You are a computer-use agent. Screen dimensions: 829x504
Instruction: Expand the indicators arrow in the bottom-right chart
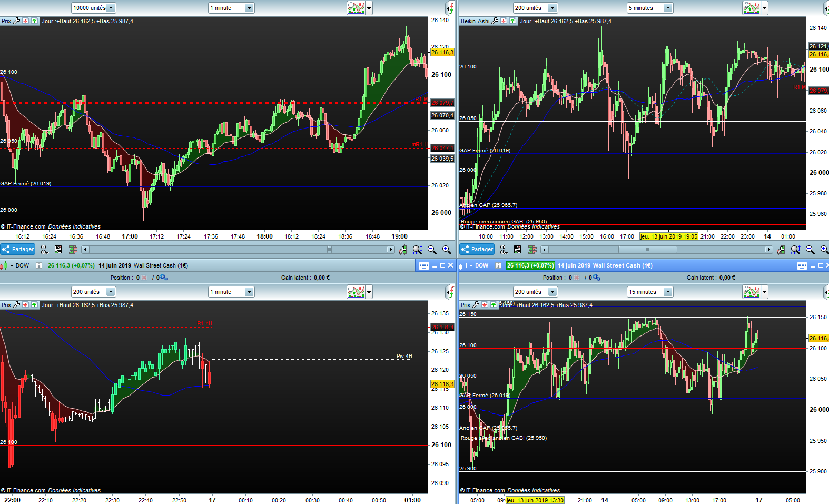tap(765, 292)
